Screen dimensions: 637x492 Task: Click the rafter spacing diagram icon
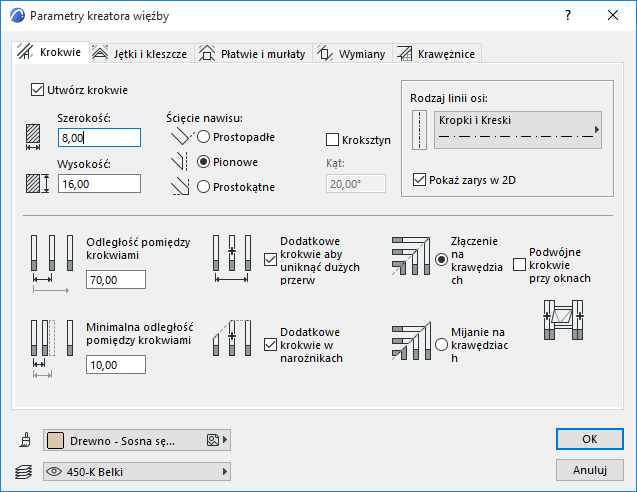coord(51,262)
